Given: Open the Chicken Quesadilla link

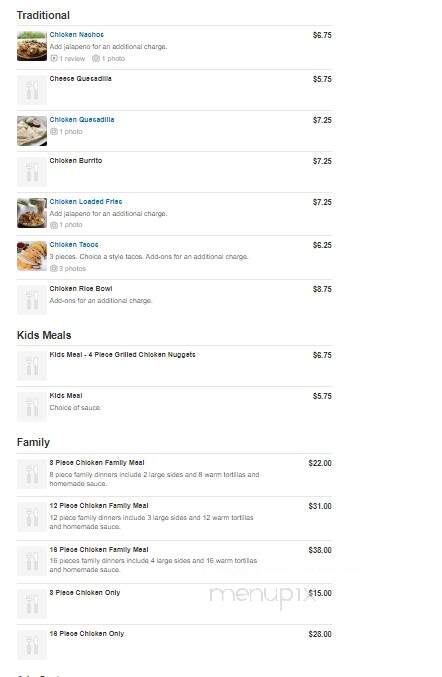Looking at the screenshot, I should (82, 120).
